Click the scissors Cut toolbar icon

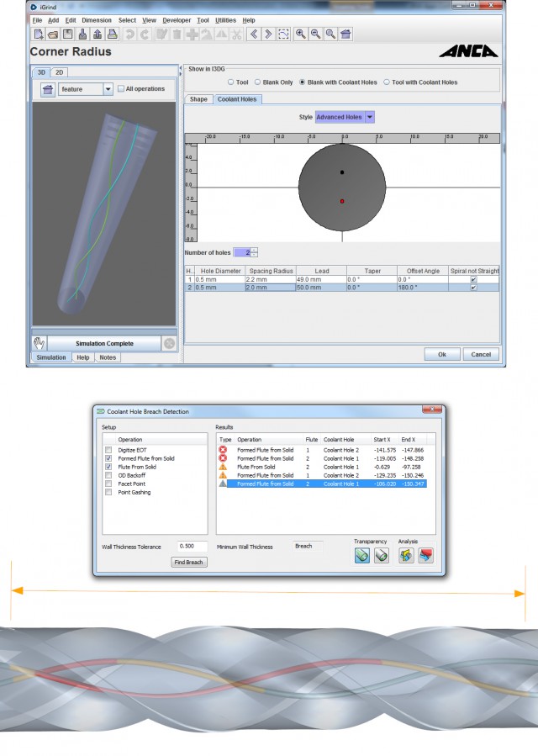click(x=236, y=34)
